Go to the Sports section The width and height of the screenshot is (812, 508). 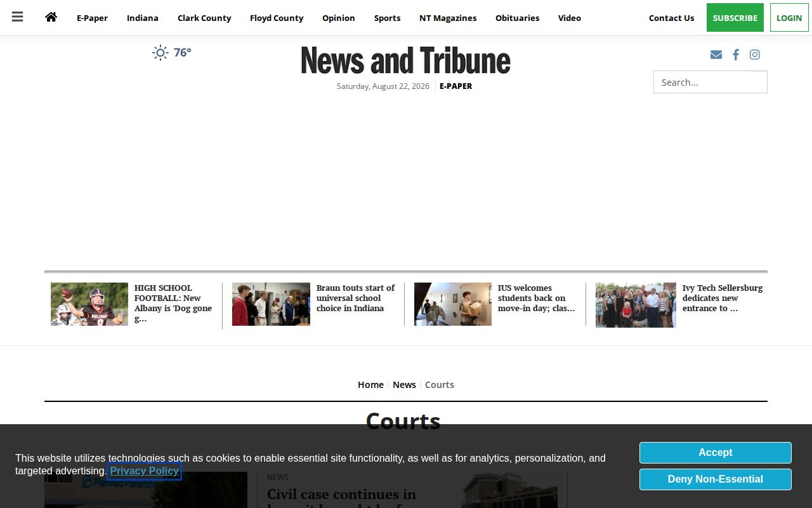coord(387,18)
